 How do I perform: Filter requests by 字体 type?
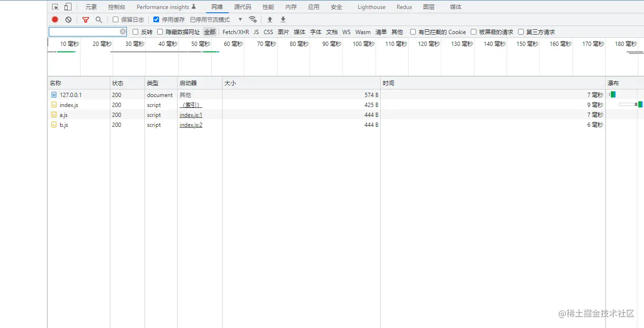click(x=315, y=32)
